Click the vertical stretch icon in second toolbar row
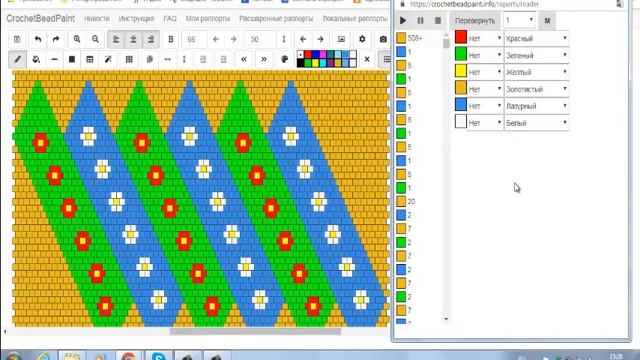Screen dimensions: 640x360 pyautogui.click(x=184, y=59)
